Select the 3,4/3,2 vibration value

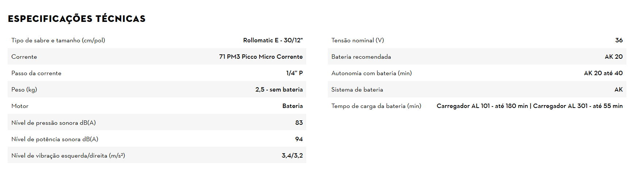coord(292,155)
